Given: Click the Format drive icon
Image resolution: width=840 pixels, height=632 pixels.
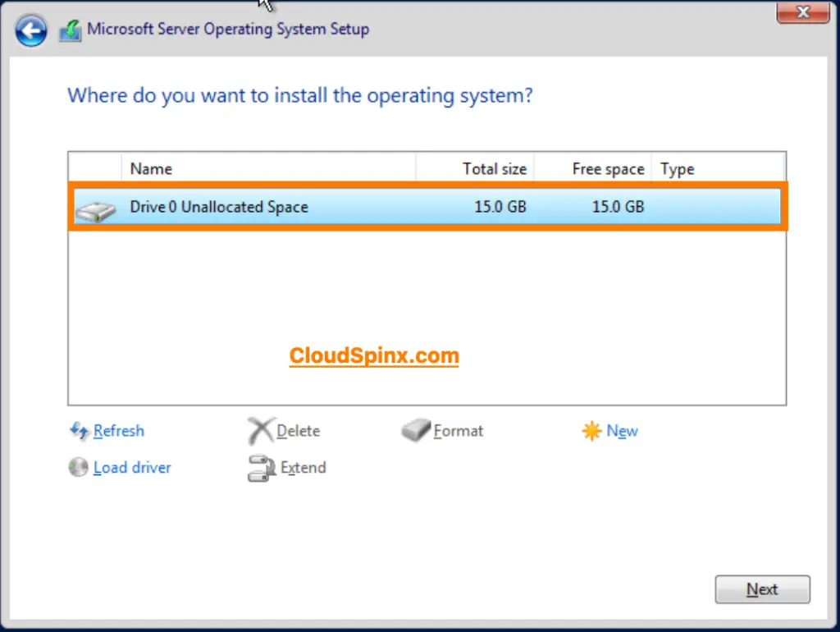Looking at the screenshot, I should (415, 430).
